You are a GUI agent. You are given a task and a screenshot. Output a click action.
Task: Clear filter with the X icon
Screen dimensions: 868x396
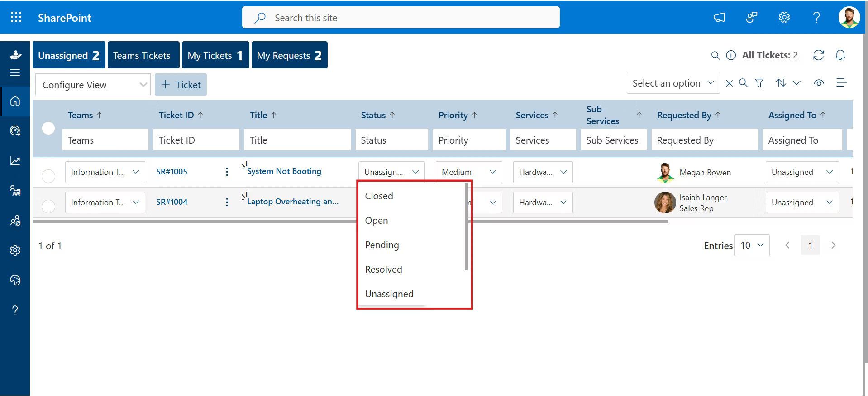click(x=729, y=83)
